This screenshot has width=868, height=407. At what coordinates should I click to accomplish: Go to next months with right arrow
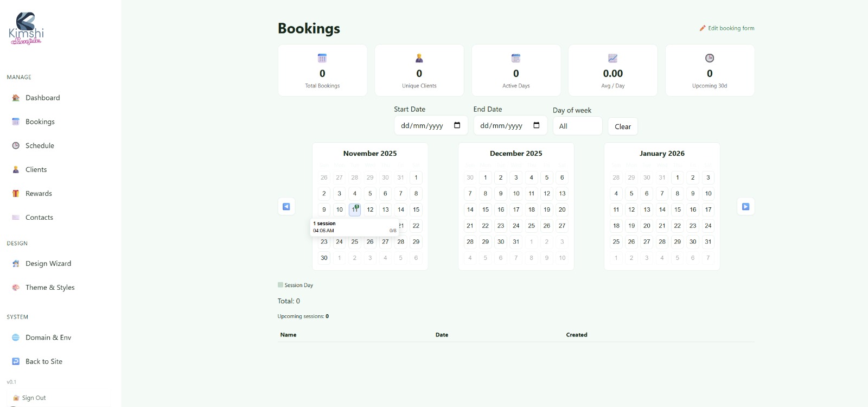[746, 206]
